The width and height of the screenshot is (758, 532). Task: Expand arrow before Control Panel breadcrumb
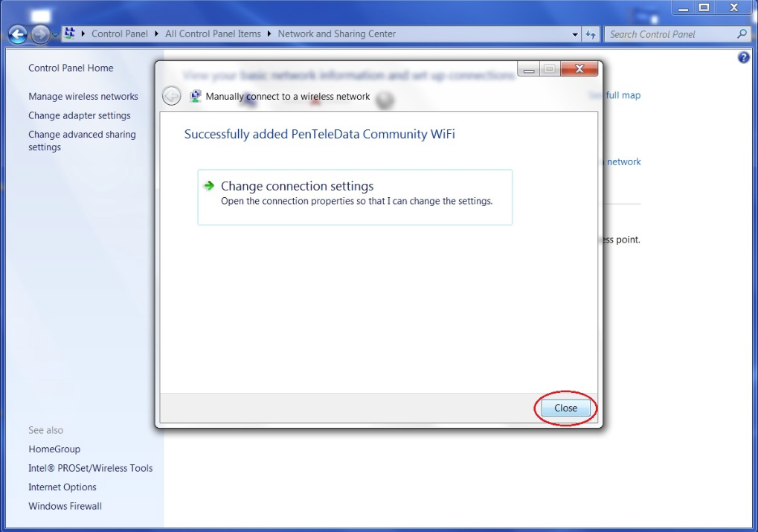pos(83,34)
